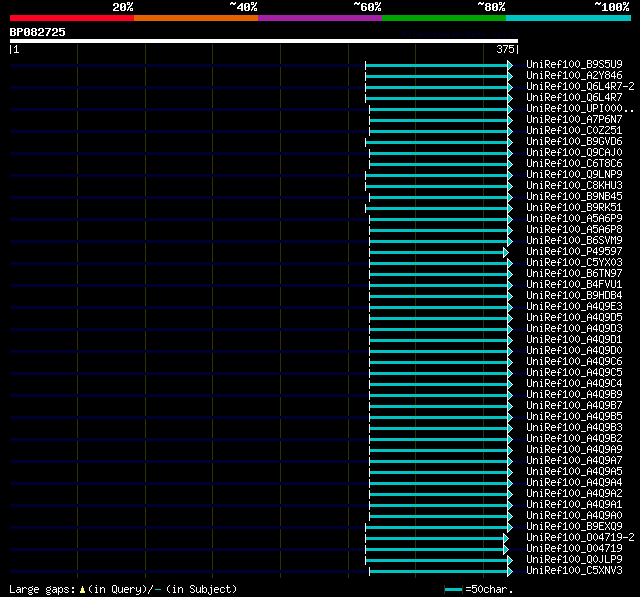
Task: Open hit UniRef100_B9HDB4
Action: 574,296
